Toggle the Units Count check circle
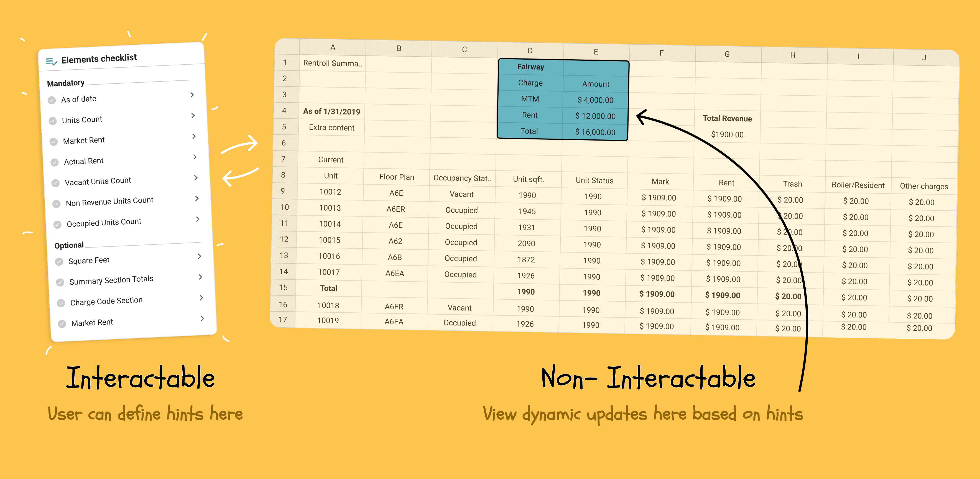This screenshot has width=980, height=479. [x=52, y=121]
